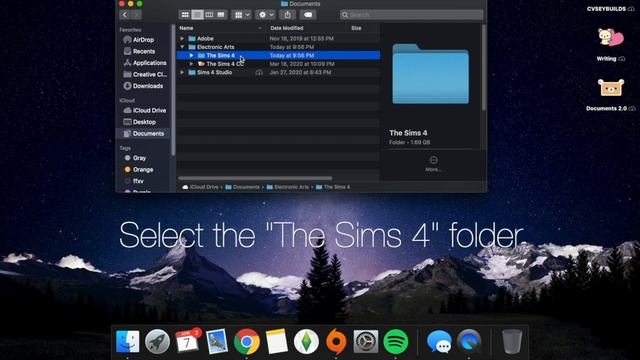Expand the Sims 4 Studio folder
Screen dimensions: 640x360
click(x=182, y=72)
